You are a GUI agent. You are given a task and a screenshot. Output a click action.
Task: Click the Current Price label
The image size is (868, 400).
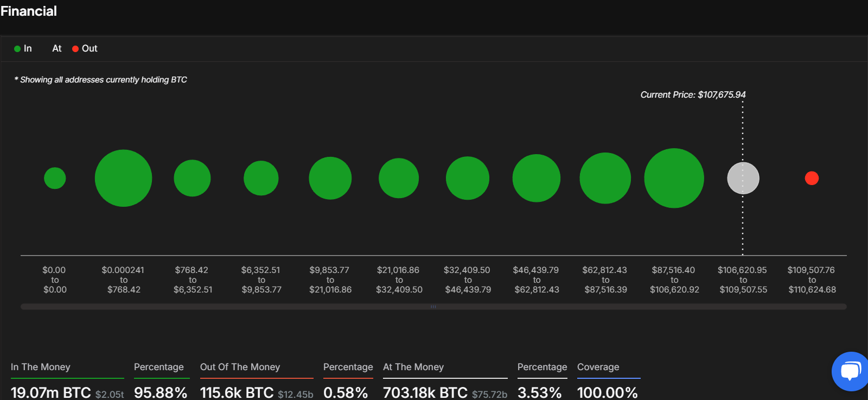(x=693, y=94)
